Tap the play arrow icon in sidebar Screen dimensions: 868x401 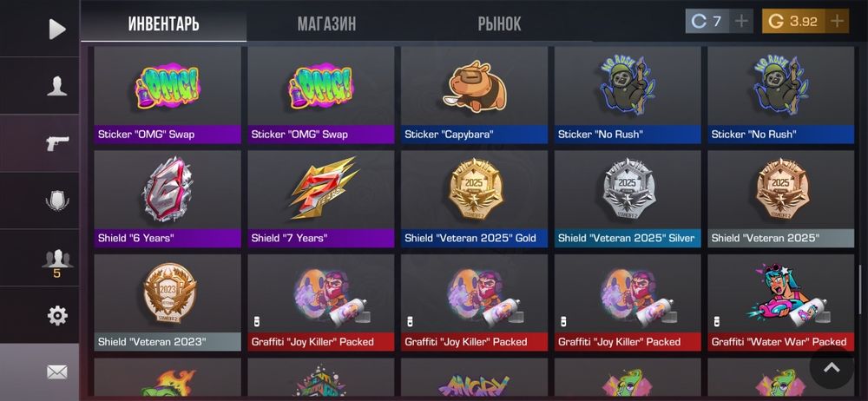pyautogui.click(x=56, y=29)
